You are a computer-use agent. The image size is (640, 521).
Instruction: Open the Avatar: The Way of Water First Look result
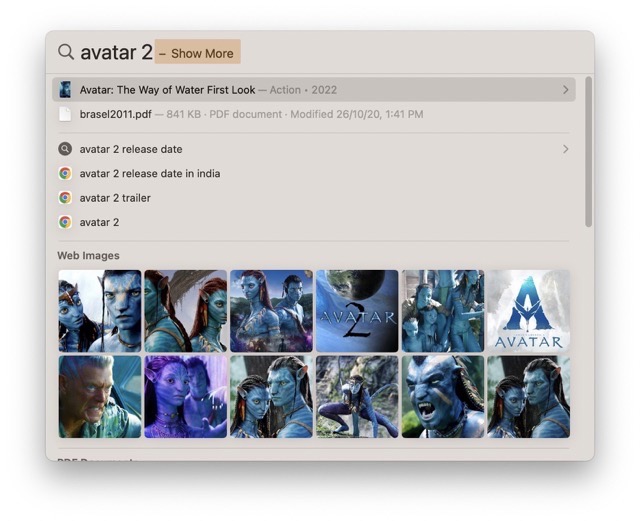[313, 90]
